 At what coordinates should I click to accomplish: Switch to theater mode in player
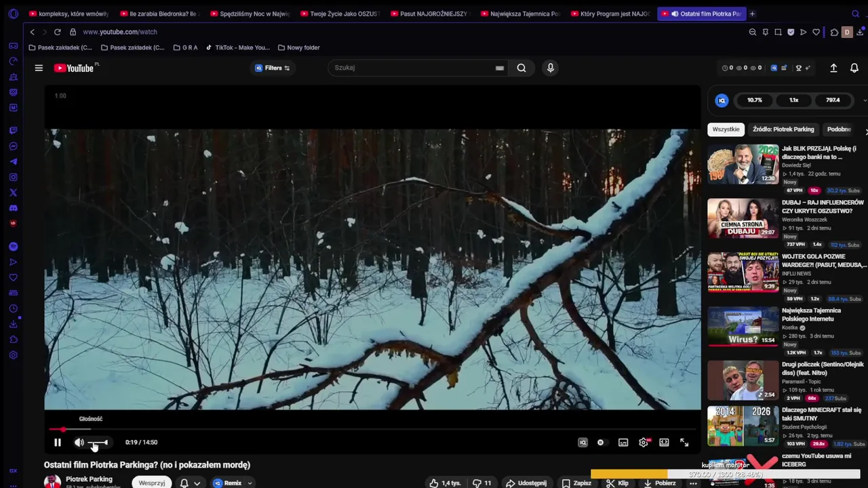click(x=664, y=443)
